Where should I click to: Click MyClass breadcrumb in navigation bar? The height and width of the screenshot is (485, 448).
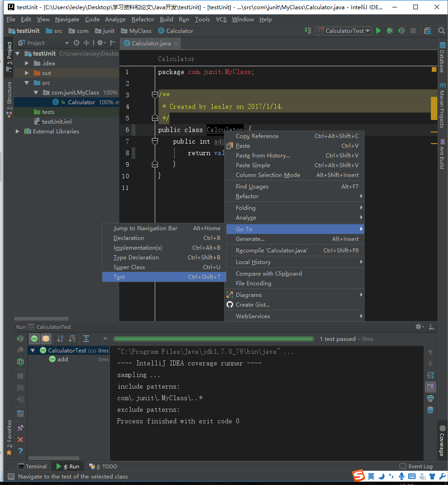point(137,31)
